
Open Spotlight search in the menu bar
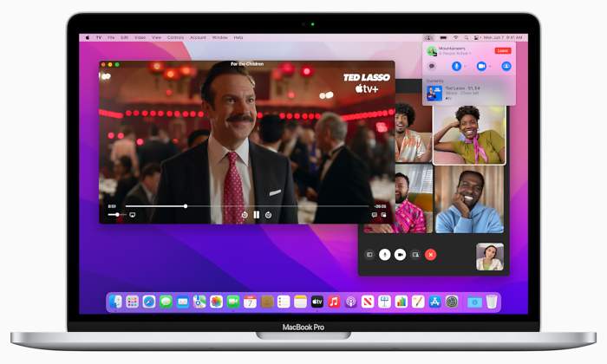(467, 37)
